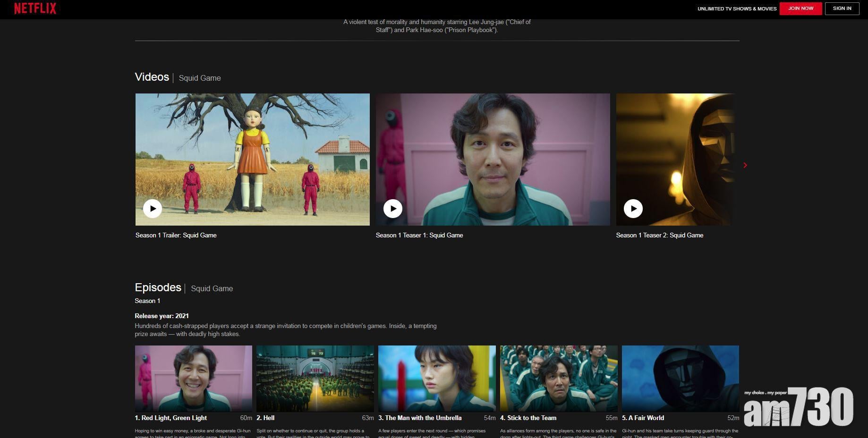Click the 'Season 1 Trailer: Squid Game' caption
This screenshot has height=438, width=868.
(176, 235)
